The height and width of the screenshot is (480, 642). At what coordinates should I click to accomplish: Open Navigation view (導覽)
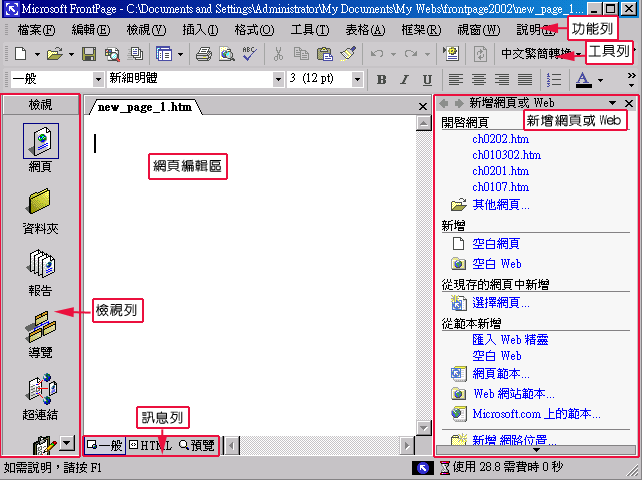[x=40, y=335]
